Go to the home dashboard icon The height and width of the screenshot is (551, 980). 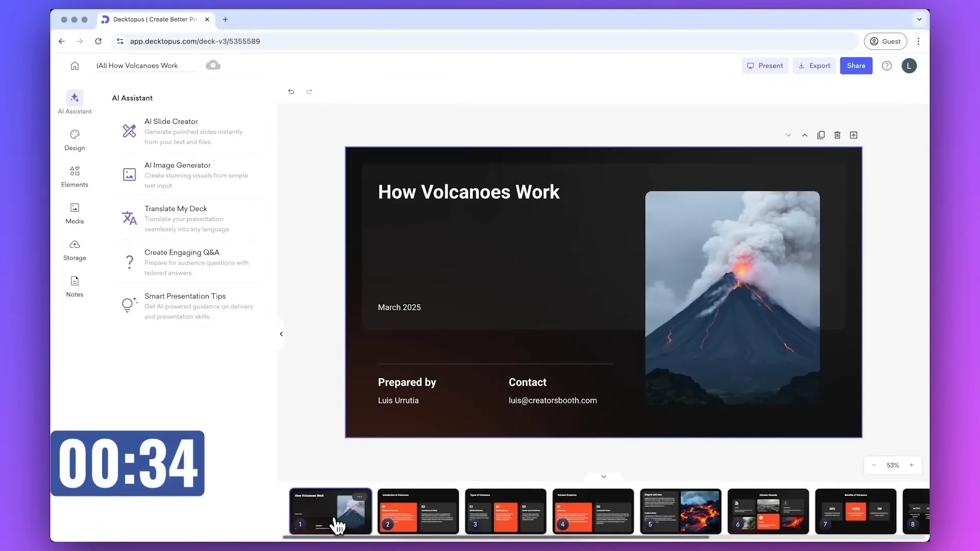point(75,66)
